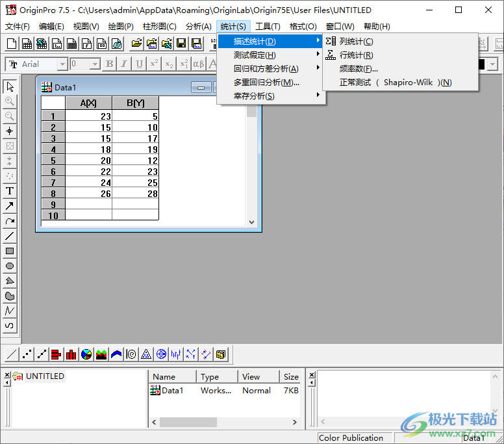Image resolution: width=504 pixels, height=444 pixels.
Task: Click the Ternary triangle plot icon
Action: pyautogui.click(x=146, y=354)
